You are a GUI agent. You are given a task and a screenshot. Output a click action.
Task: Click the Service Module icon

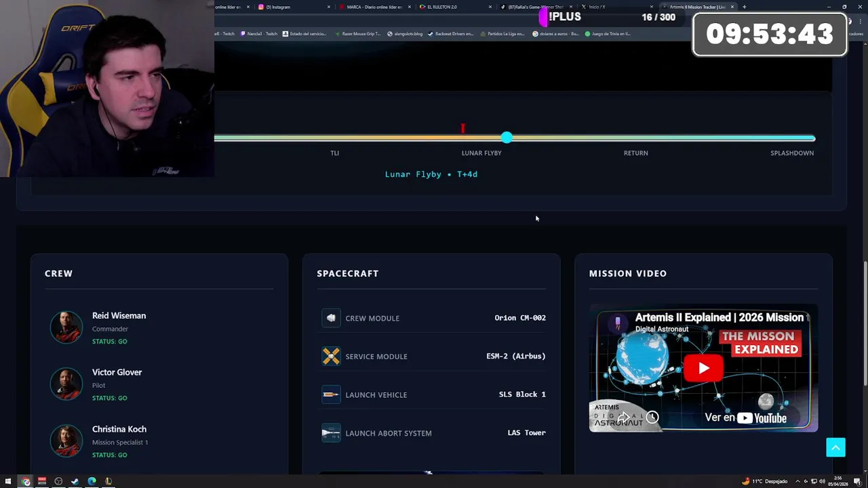pos(331,356)
